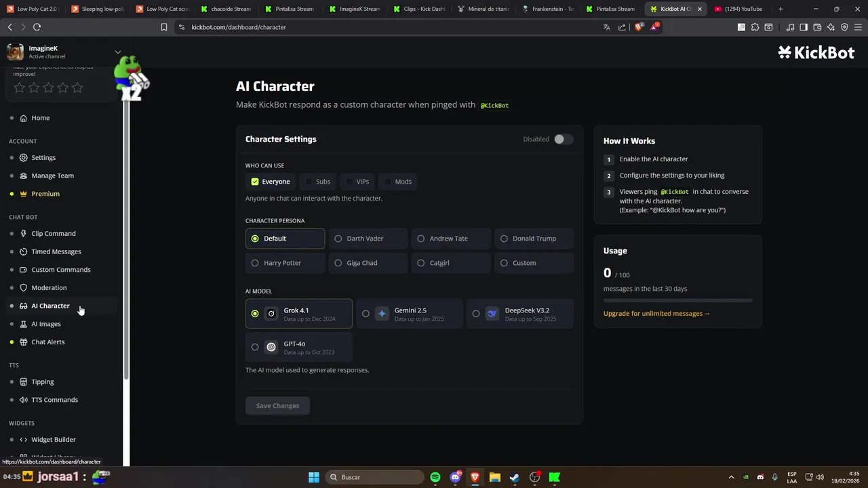Open the Brave Wallet icon
This screenshot has height=488, width=868.
pos(817,27)
